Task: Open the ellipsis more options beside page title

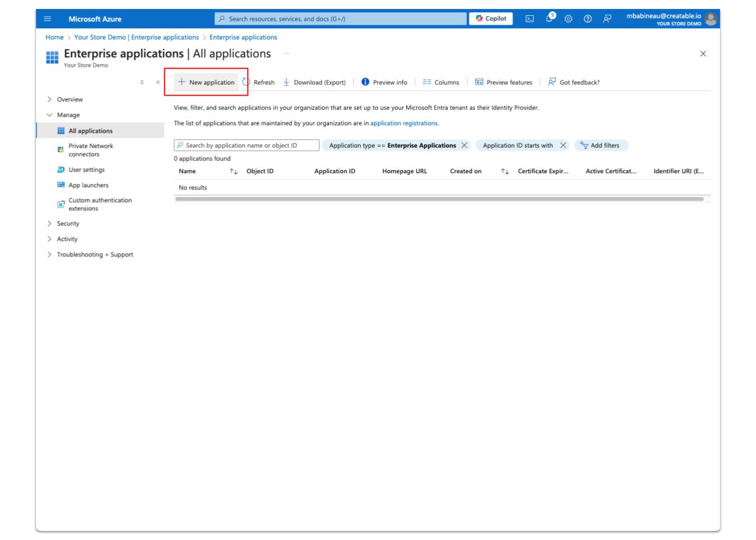Action: [x=287, y=54]
